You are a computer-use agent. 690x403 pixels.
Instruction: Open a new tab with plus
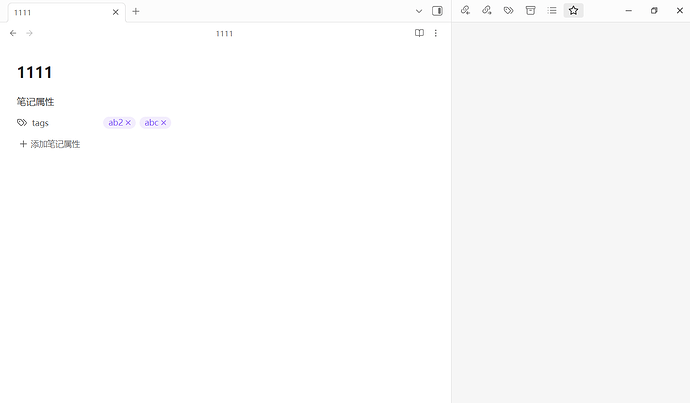coord(136,12)
